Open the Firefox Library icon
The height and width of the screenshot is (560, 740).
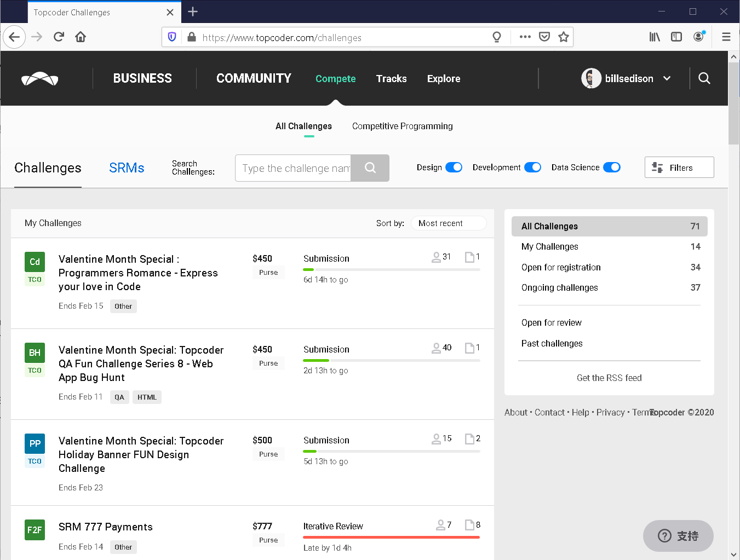655,37
